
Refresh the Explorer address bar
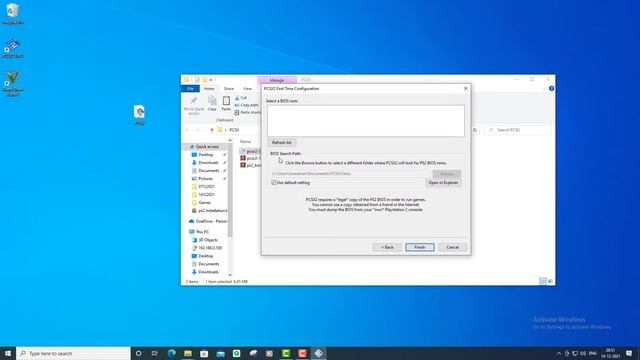point(475,130)
